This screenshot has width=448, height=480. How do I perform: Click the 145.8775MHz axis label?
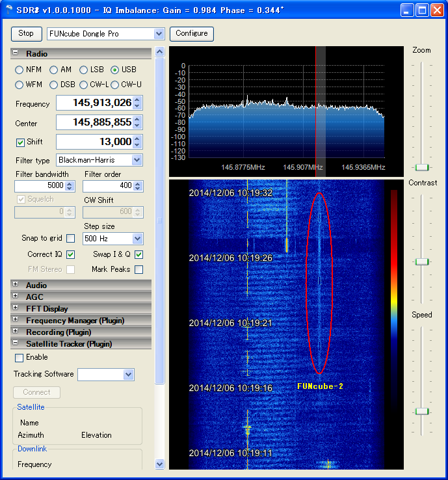tap(243, 167)
